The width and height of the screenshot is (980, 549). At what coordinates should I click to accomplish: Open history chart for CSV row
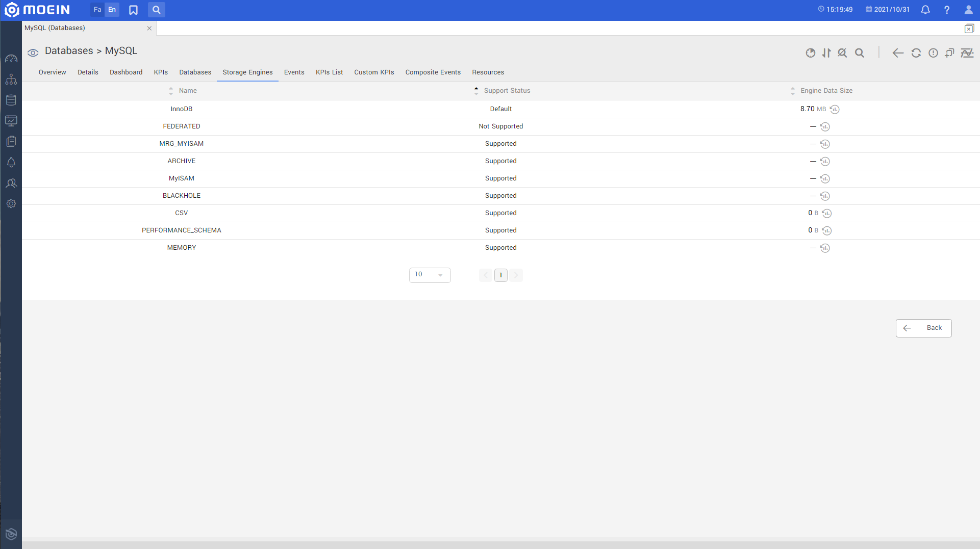coord(826,213)
